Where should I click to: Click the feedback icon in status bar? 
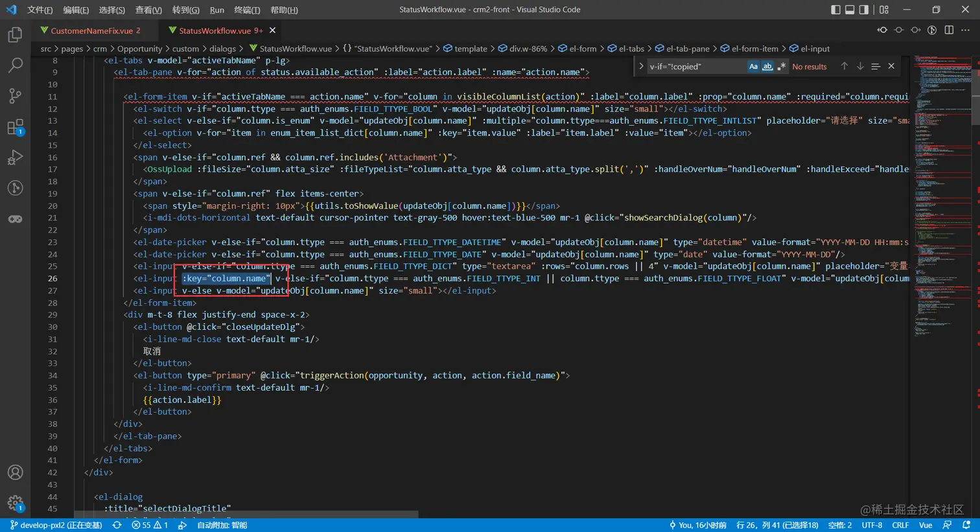(948, 525)
